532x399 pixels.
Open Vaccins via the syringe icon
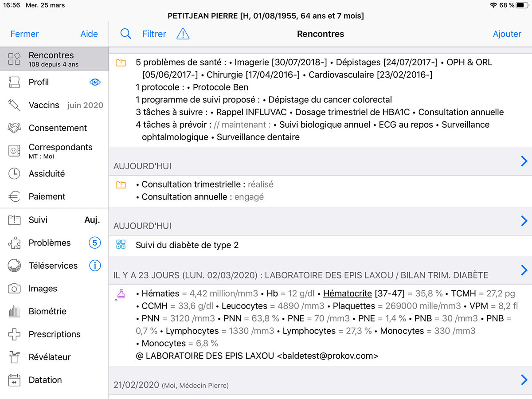click(x=14, y=105)
